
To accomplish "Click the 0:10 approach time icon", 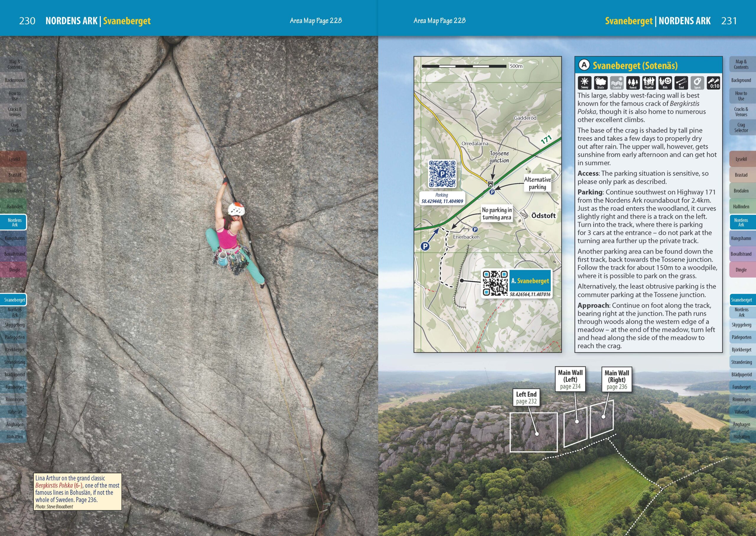I will pyautogui.click(x=713, y=83).
